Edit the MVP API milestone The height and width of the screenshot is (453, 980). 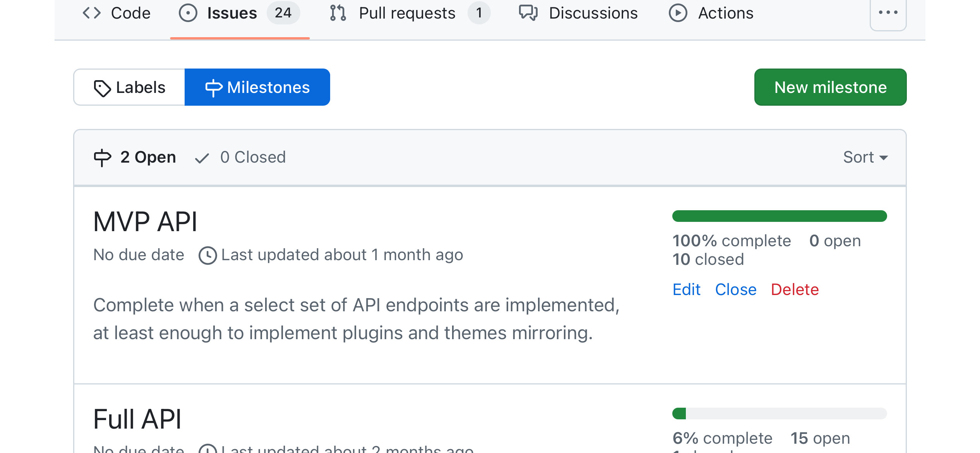click(686, 290)
